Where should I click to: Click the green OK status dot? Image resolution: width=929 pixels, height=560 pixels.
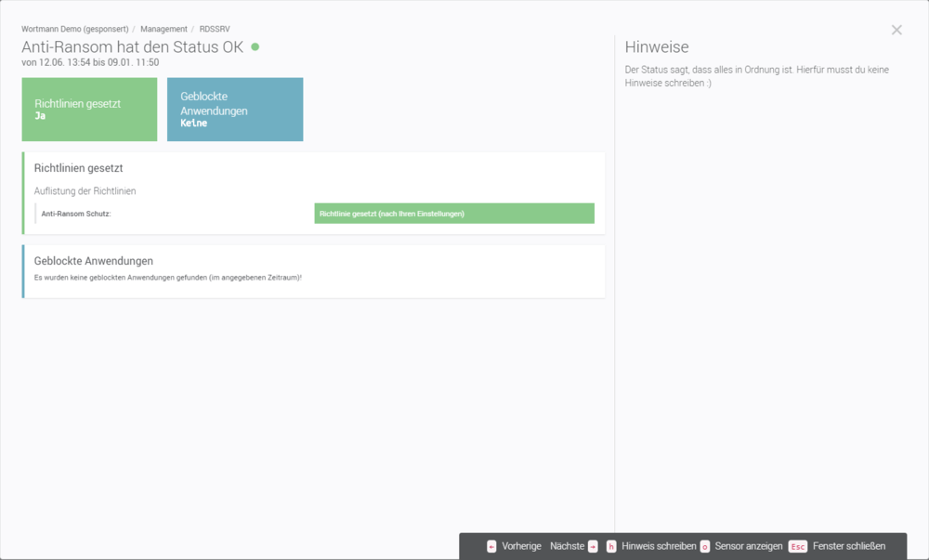[255, 46]
